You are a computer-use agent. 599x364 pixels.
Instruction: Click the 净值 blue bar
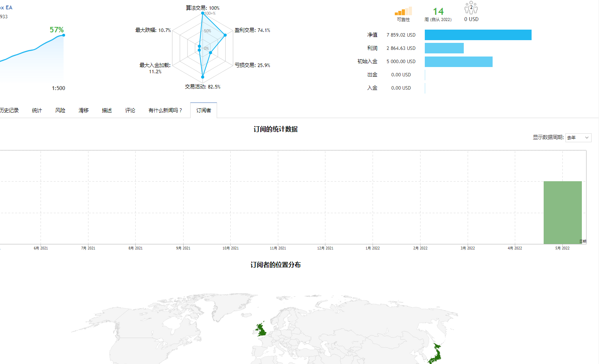[x=478, y=35]
